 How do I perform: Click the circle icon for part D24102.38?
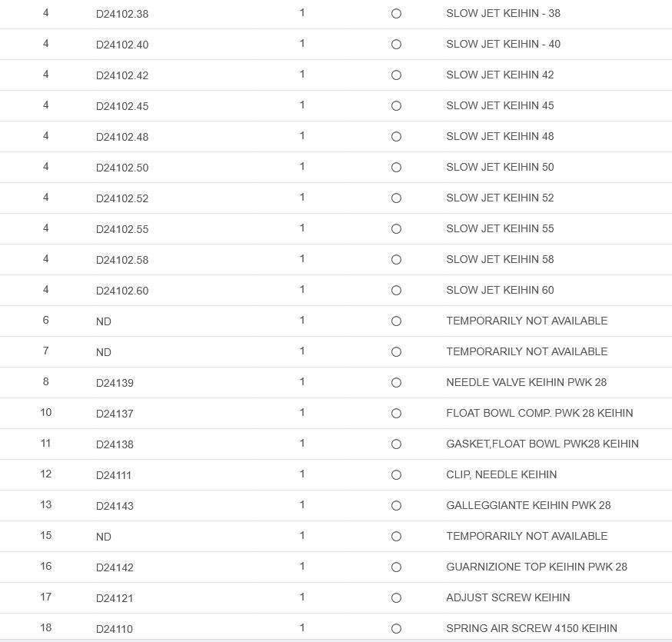pyautogui.click(x=396, y=14)
